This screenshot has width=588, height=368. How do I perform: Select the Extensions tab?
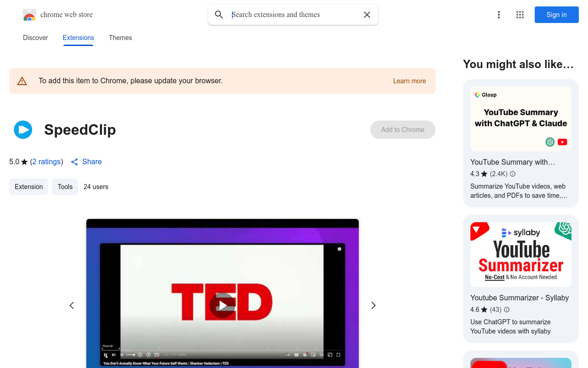tap(79, 38)
